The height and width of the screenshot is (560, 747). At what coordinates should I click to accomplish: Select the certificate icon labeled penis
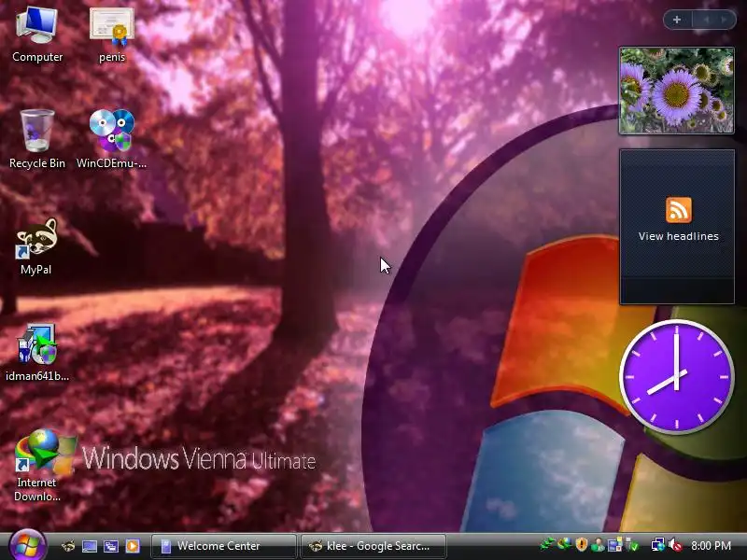112,35
